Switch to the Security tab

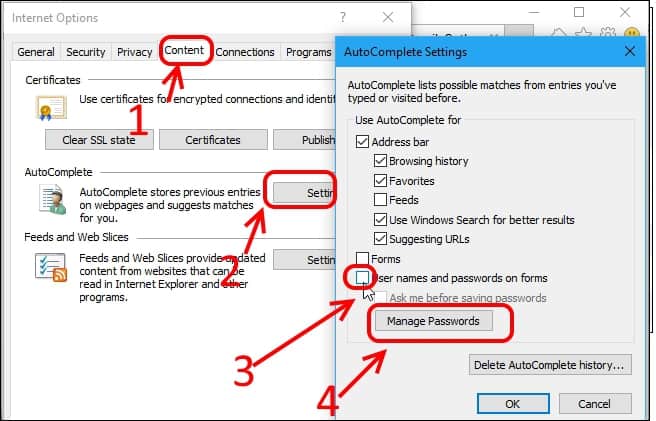(85, 52)
